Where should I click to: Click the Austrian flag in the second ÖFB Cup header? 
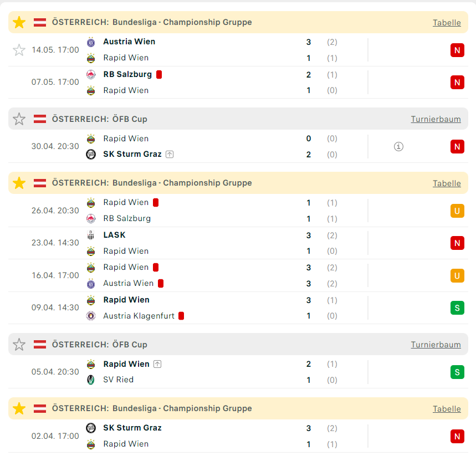(x=40, y=345)
